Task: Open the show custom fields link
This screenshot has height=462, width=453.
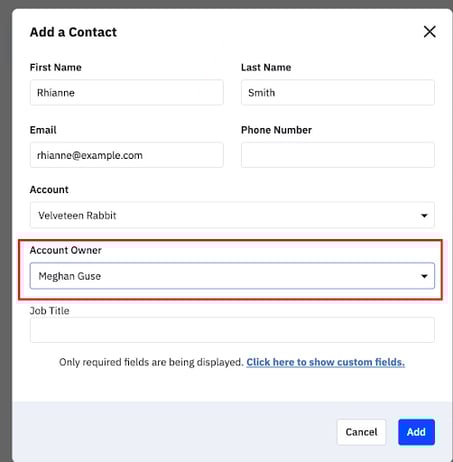Action: 325,362
